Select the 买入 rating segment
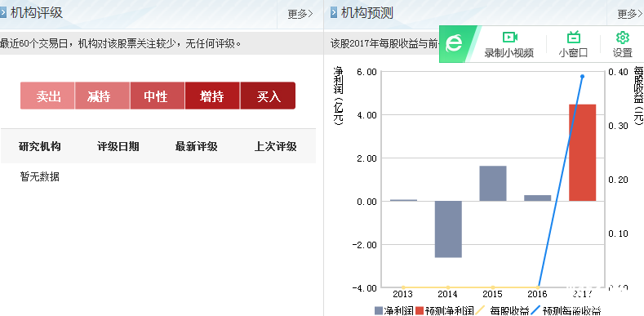The image size is (644, 316). click(x=268, y=96)
